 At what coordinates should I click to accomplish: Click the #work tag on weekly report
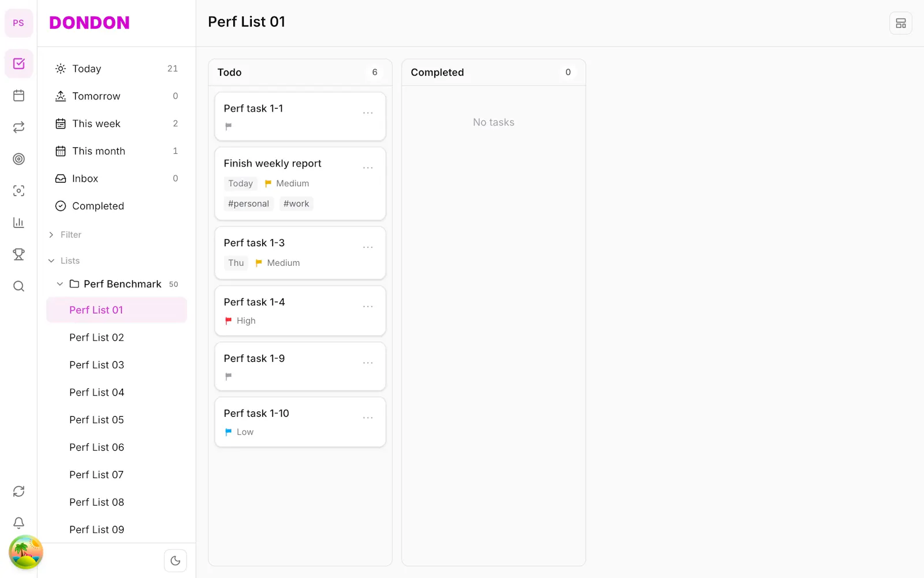click(x=296, y=203)
